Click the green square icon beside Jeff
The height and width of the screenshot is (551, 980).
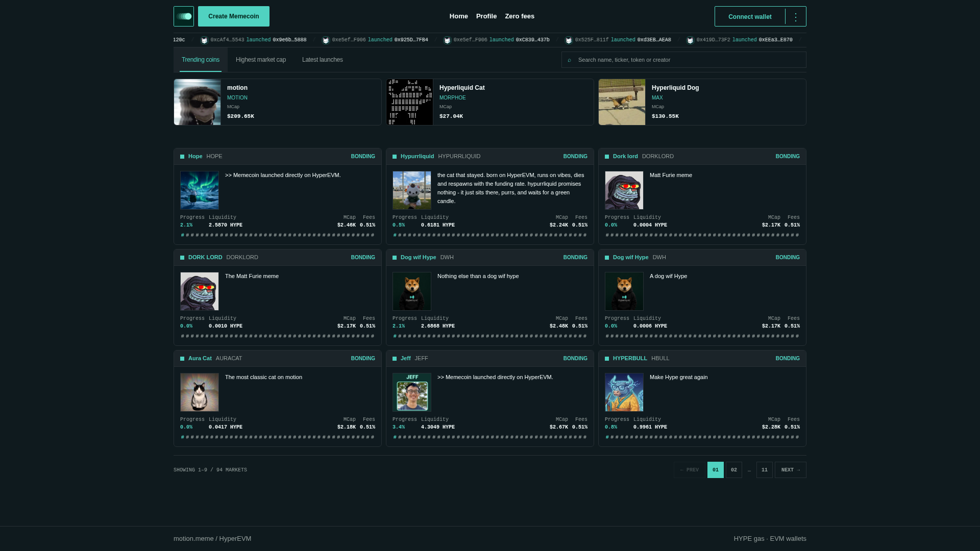395,359
